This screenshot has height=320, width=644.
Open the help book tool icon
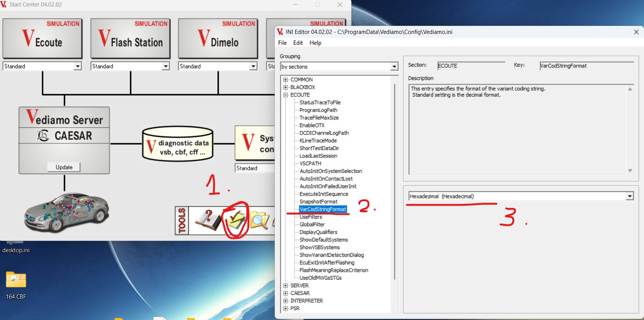coord(207,220)
